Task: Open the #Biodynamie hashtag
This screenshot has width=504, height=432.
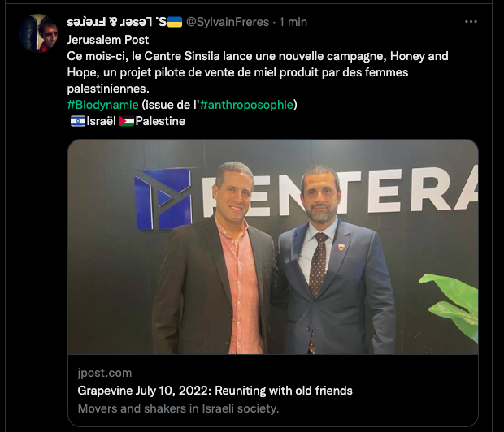Action: pos(102,105)
